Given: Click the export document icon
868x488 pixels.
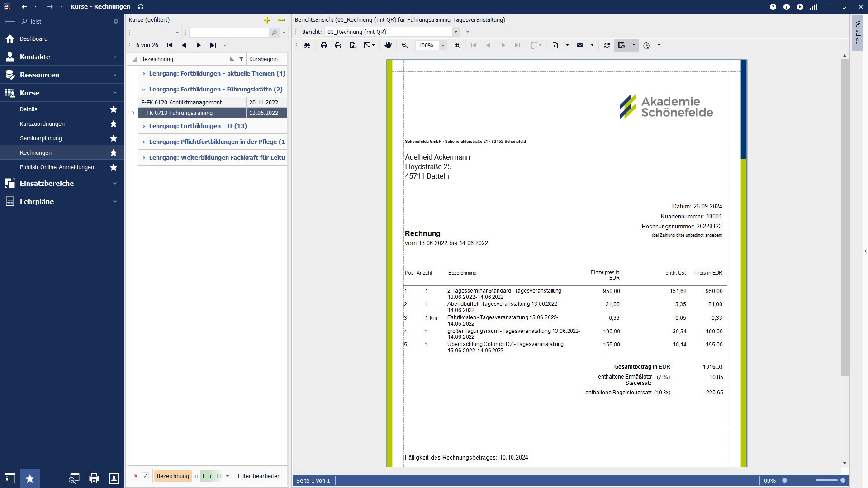Looking at the screenshot, I should [555, 45].
